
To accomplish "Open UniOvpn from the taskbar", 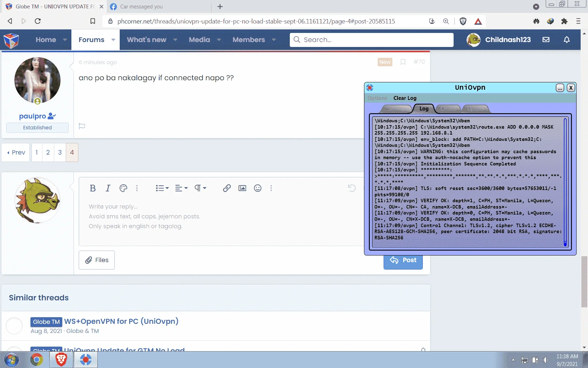I will [x=85, y=360].
